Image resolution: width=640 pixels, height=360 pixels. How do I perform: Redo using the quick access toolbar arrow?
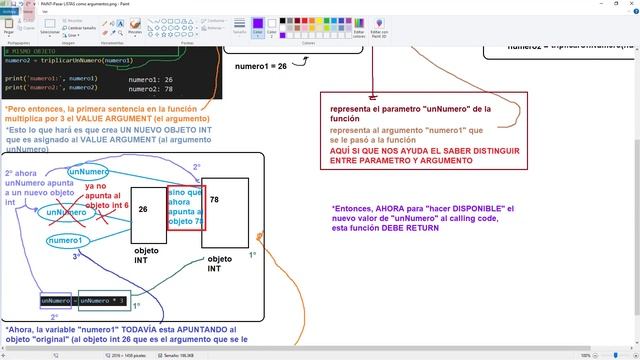point(28,4)
